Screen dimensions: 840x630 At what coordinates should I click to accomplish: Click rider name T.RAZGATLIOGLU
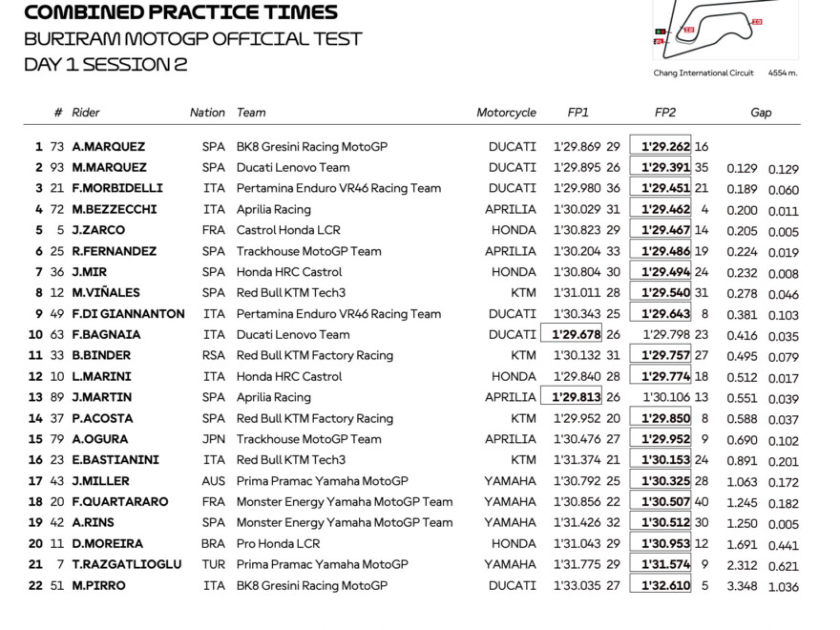(127, 564)
